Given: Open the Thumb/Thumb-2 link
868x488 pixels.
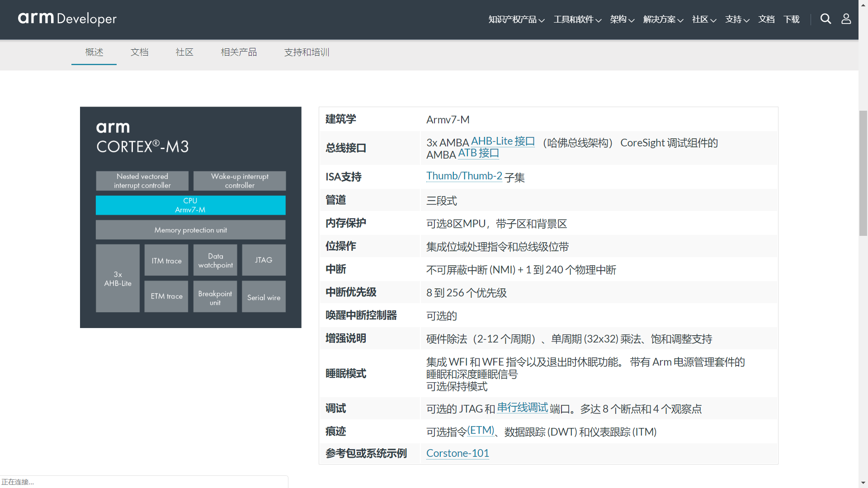Looking at the screenshot, I should click(x=464, y=176).
